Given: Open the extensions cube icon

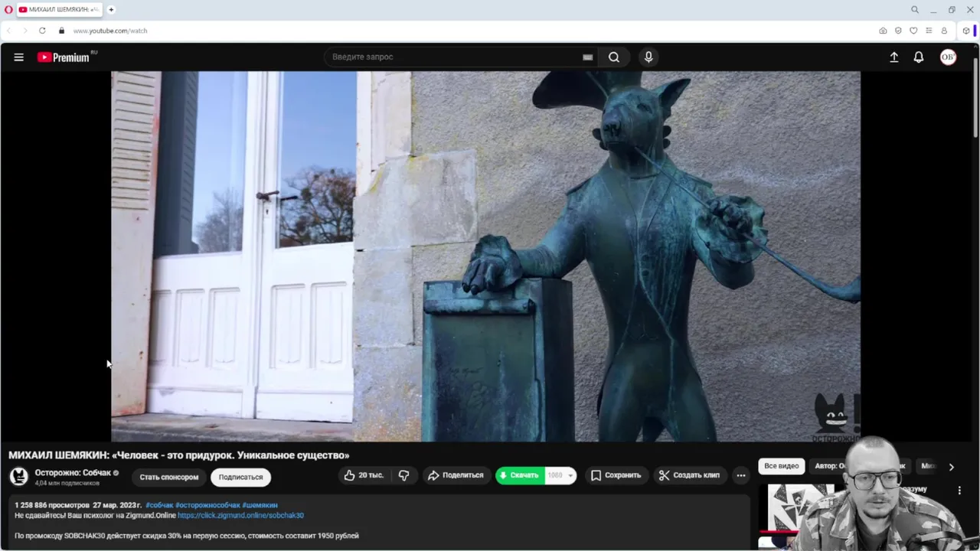Looking at the screenshot, I should (x=966, y=31).
